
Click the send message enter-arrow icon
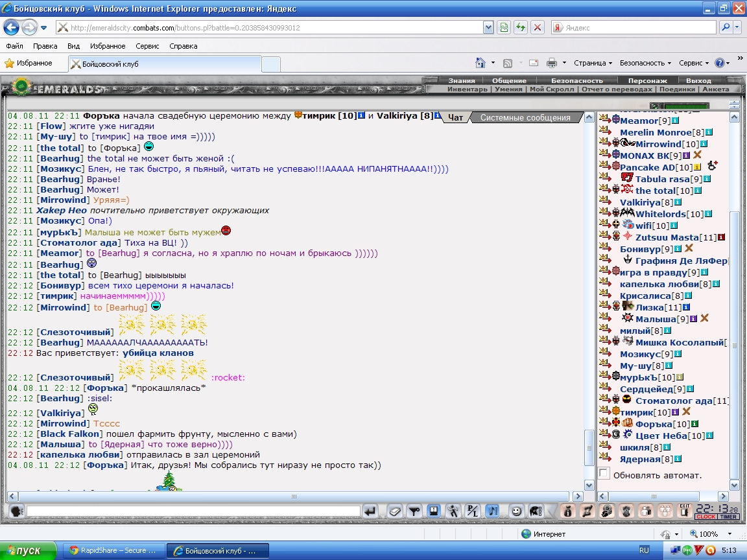tap(370, 511)
